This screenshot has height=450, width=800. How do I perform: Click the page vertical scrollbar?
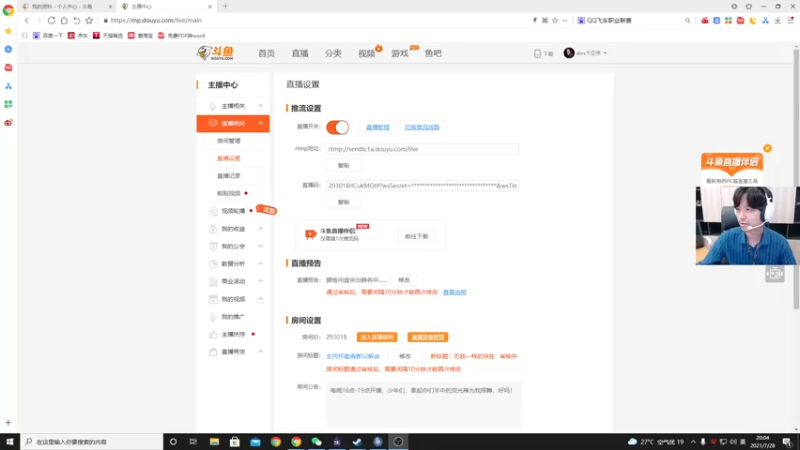point(796,179)
